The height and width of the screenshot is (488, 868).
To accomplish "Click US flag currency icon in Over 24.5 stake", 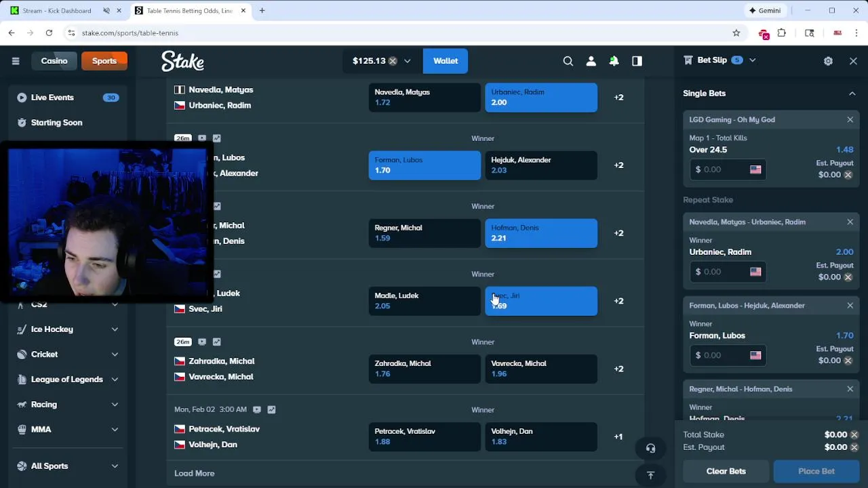I will pyautogui.click(x=755, y=169).
